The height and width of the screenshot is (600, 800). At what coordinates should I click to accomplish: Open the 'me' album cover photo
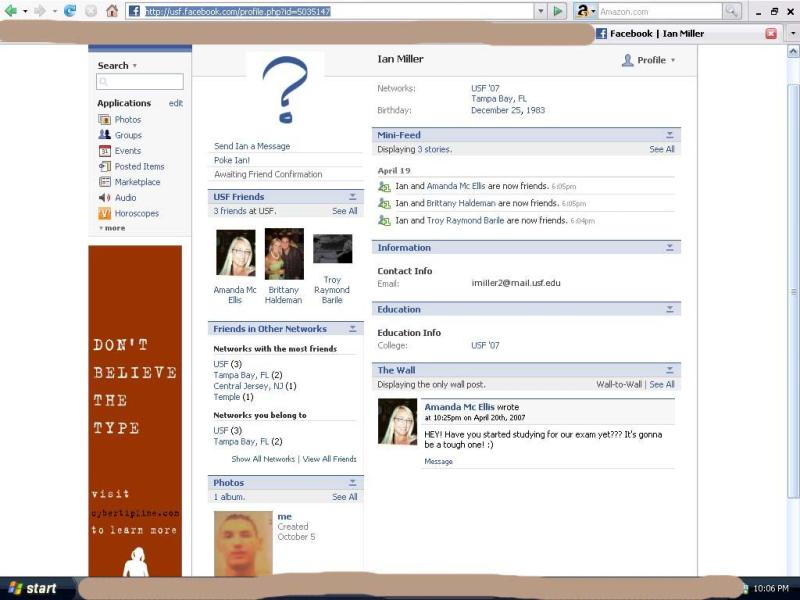click(x=243, y=544)
